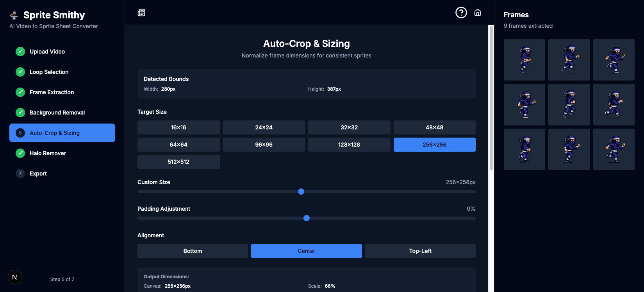Click the Halo Remover green checkmark icon

[x=20, y=153]
